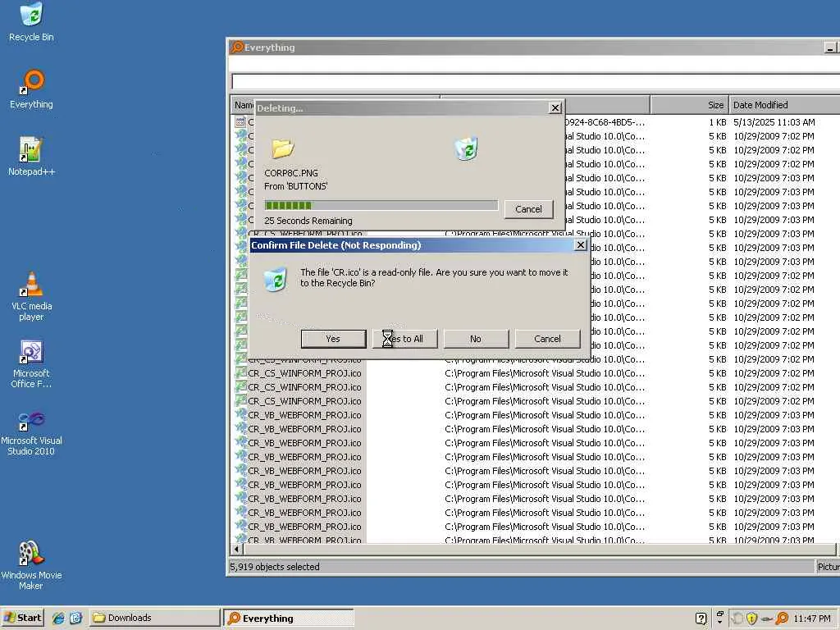Open the Notepad++ desktop shortcut
This screenshot has width=840, height=630.
31,157
